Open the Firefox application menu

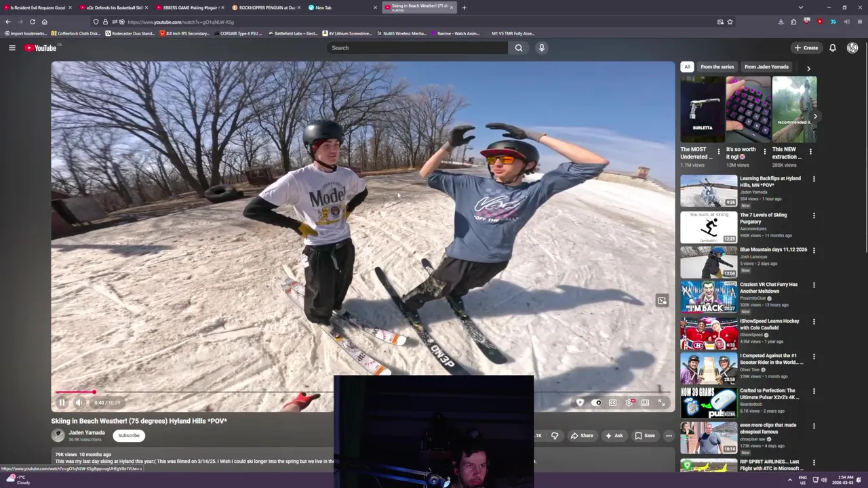point(860,22)
